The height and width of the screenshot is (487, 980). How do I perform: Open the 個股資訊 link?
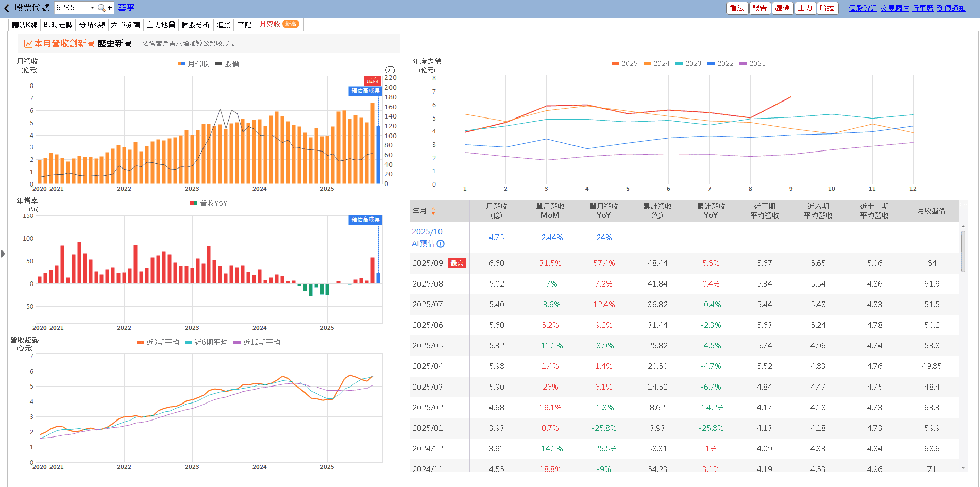(x=863, y=8)
